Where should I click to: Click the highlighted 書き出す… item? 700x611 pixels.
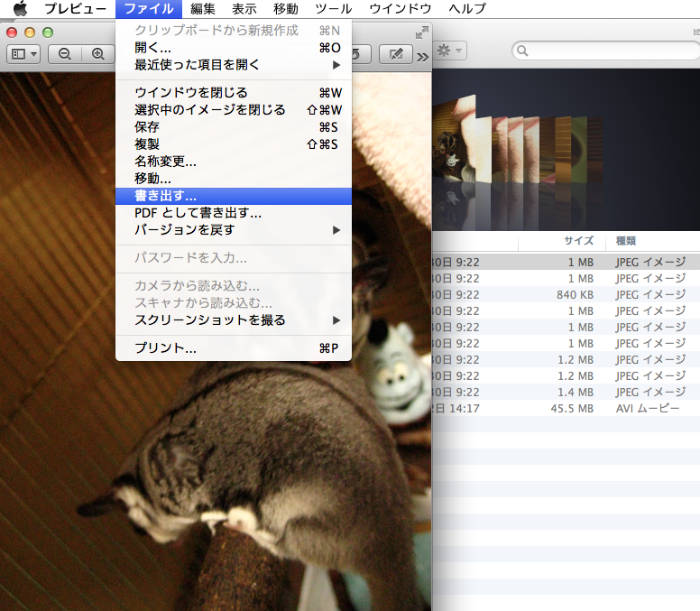coord(234,196)
